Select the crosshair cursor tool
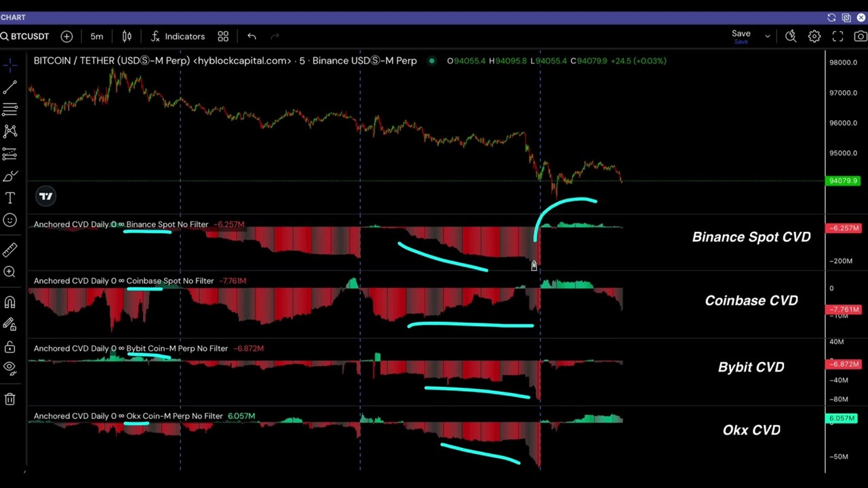This screenshot has width=868, height=488. [x=9, y=65]
